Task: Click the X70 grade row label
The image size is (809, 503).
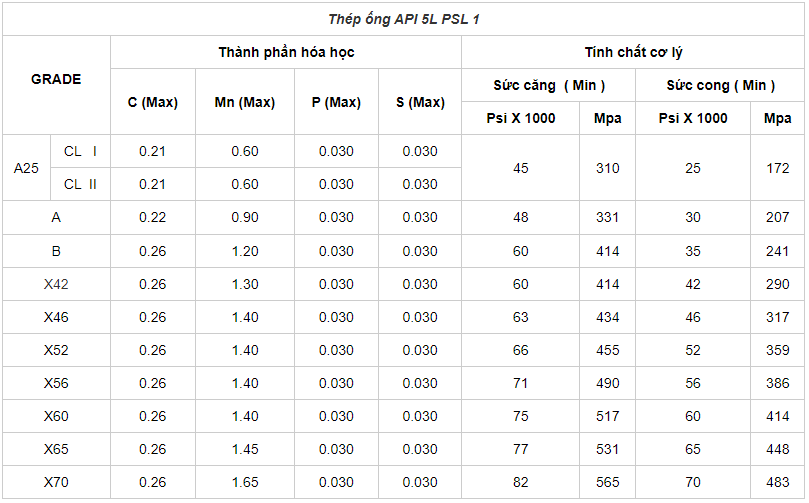Action: click(56, 482)
